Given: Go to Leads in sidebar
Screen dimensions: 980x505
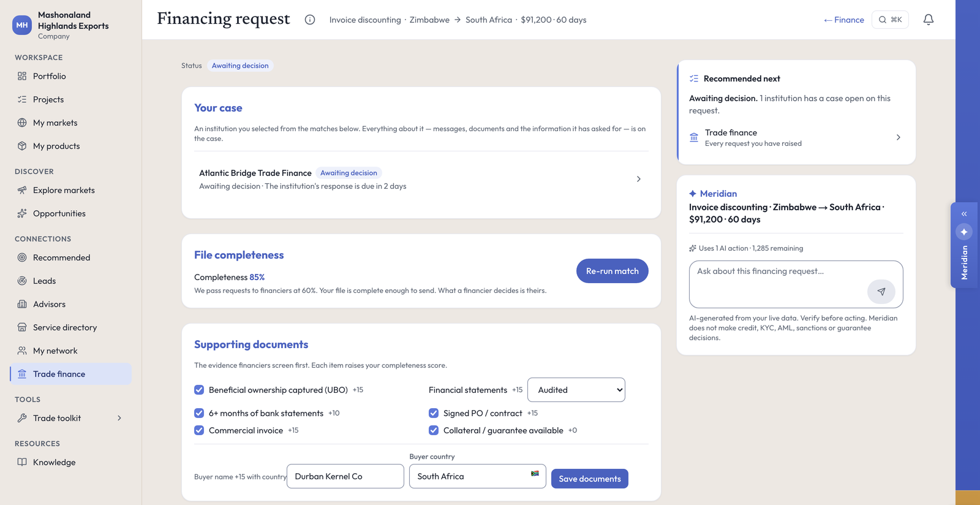Looking at the screenshot, I should click(x=71, y=281).
